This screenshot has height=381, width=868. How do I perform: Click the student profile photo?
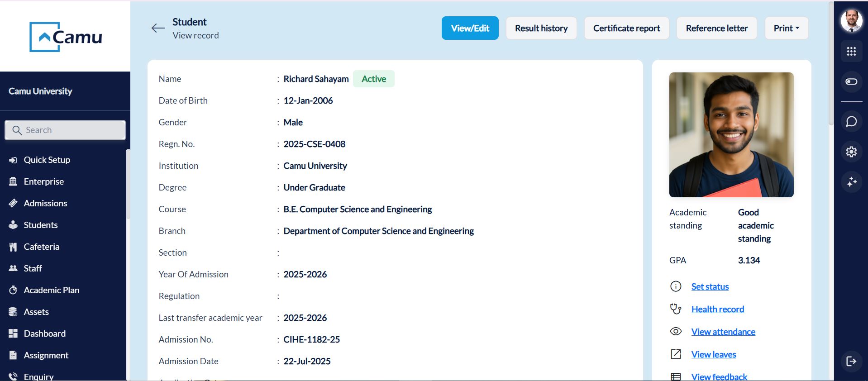click(x=731, y=135)
